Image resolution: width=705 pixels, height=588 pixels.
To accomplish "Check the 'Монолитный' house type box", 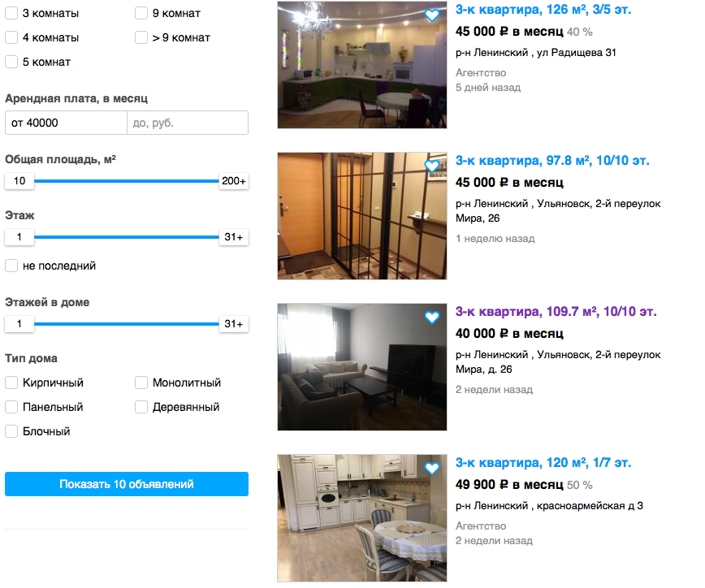I will coord(141,383).
